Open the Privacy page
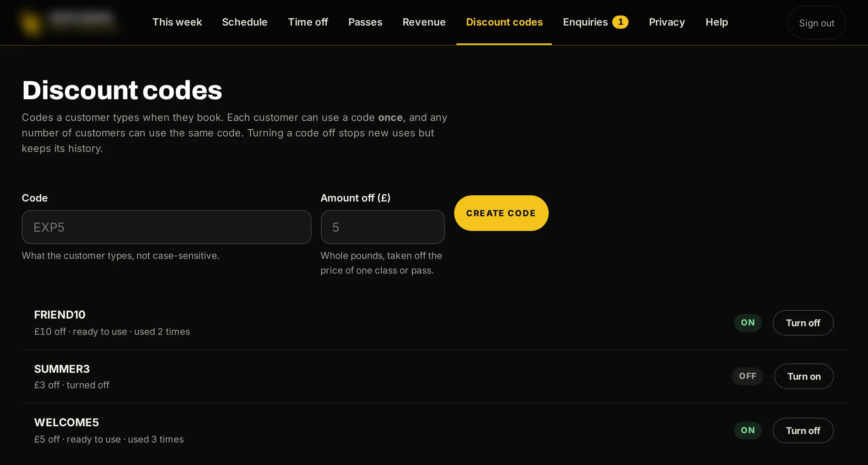Viewport: 868px width, 465px height. coord(667,22)
